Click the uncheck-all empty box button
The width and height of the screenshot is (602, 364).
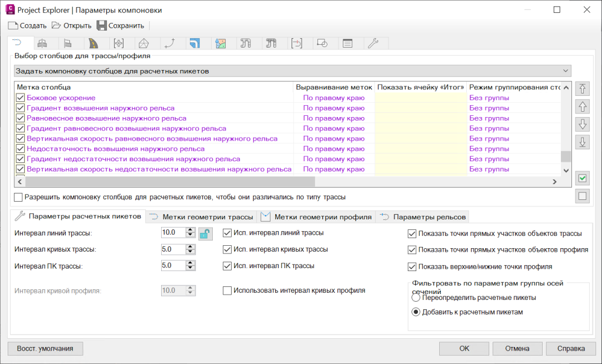pyautogui.click(x=582, y=196)
